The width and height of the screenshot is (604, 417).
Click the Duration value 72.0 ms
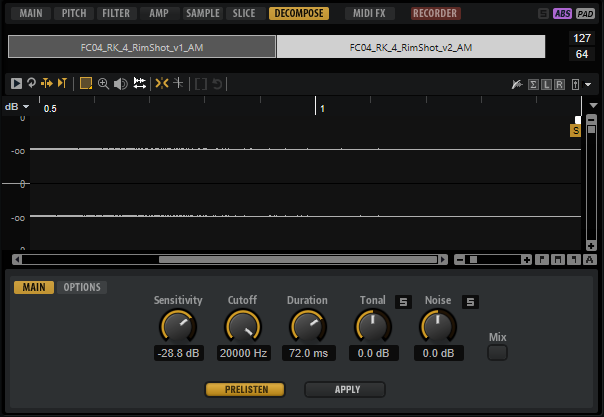[308, 353]
